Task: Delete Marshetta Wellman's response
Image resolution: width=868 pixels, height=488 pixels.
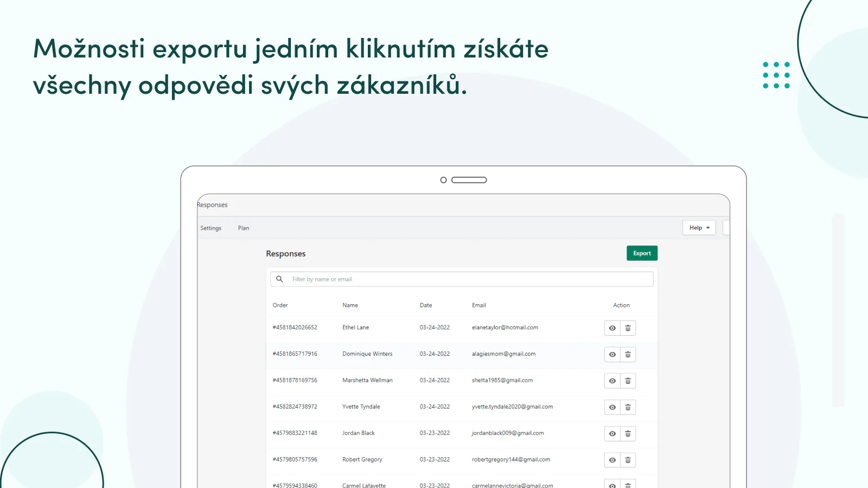Action: tap(628, 381)
